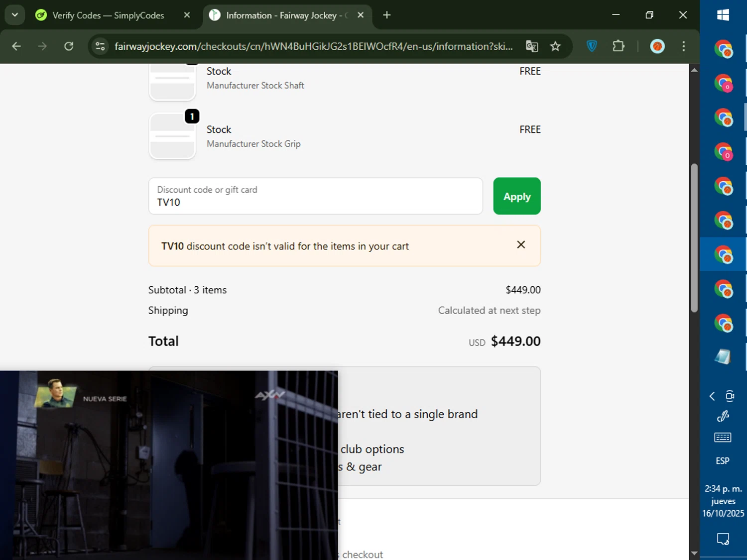
Task: Close the Verify Codes tab
Action: coord(187,15)
